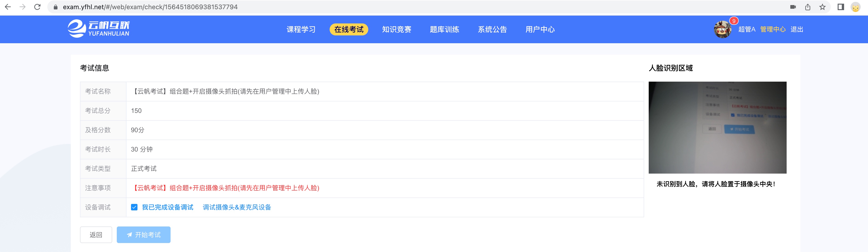The image size is (868, 252).
Task: Open the browser profile avatar
Action: [856, 7]
